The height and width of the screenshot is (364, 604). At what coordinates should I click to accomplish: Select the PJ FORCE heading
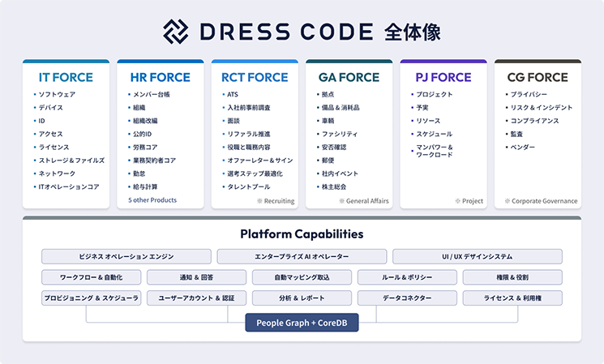click(x=443, y=78)
